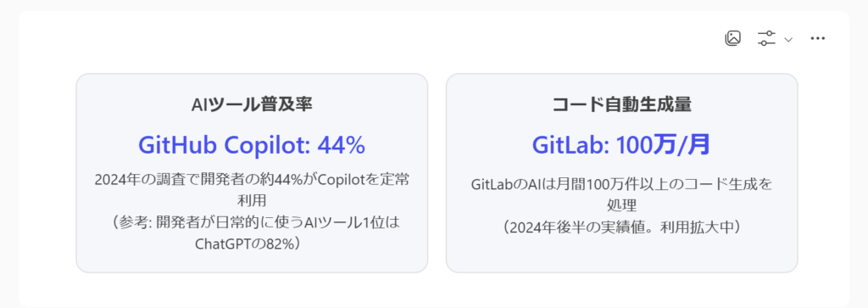The width and height of the screenshot is (868, 308).
Task: Click the white panel area left of icons
Action: coord(387,39)
